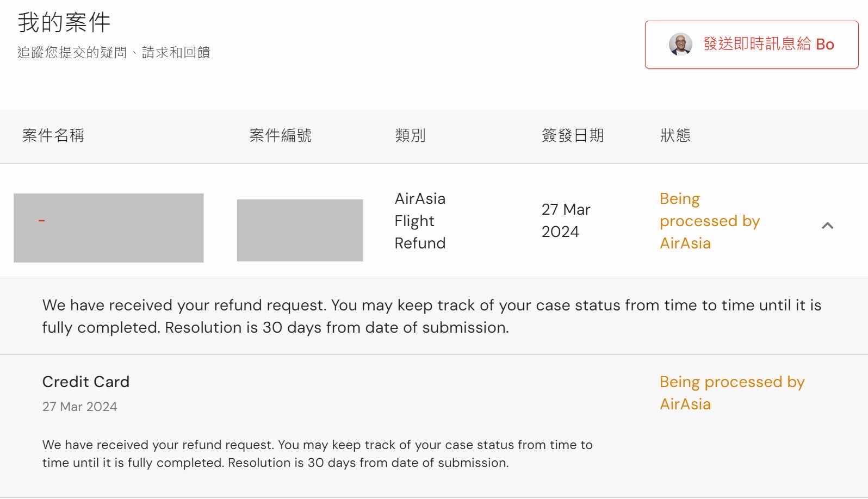
Task: Click the 我的案件 page heading
Action: [x=64, y=22]
